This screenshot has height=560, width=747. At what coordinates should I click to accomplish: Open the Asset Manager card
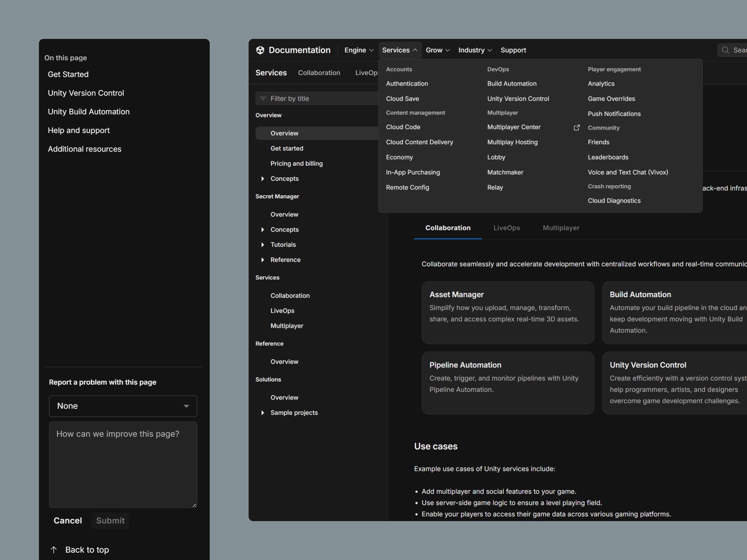(507, 312)
